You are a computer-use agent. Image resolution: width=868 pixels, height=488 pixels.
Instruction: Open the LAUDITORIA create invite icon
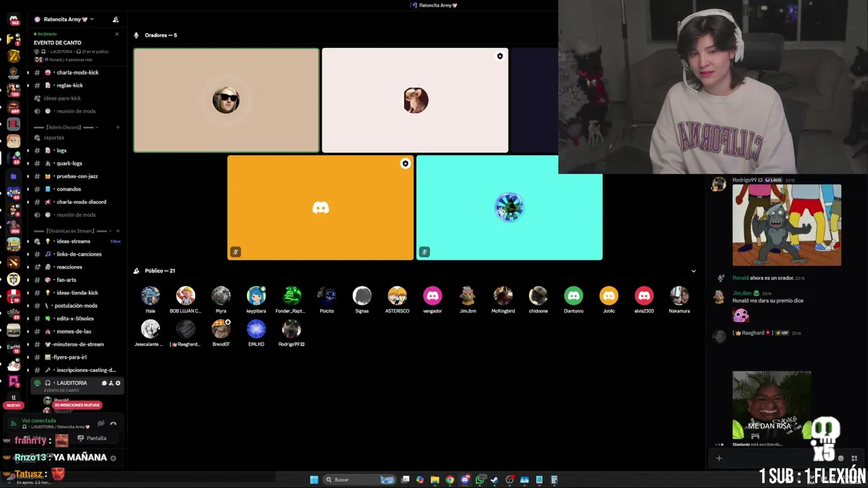(x=111, y=383)
